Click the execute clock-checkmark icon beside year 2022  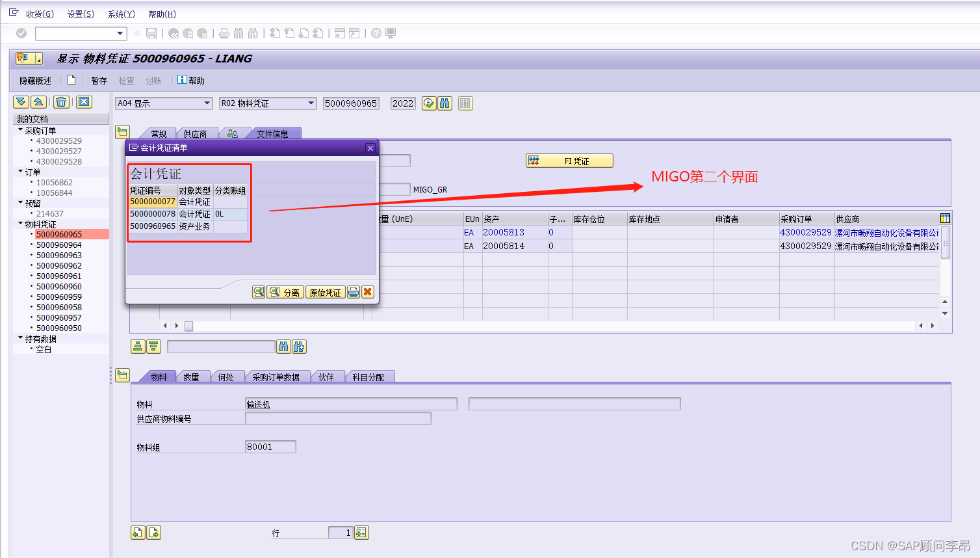pos(429,103)
